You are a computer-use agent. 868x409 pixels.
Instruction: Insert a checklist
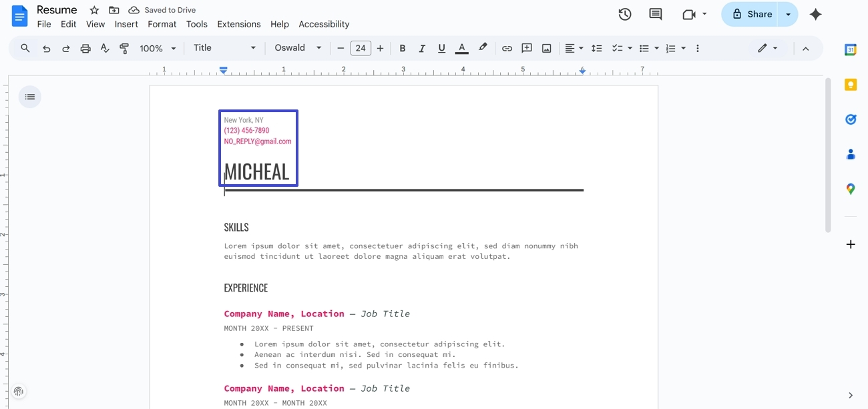click(617, 48)
